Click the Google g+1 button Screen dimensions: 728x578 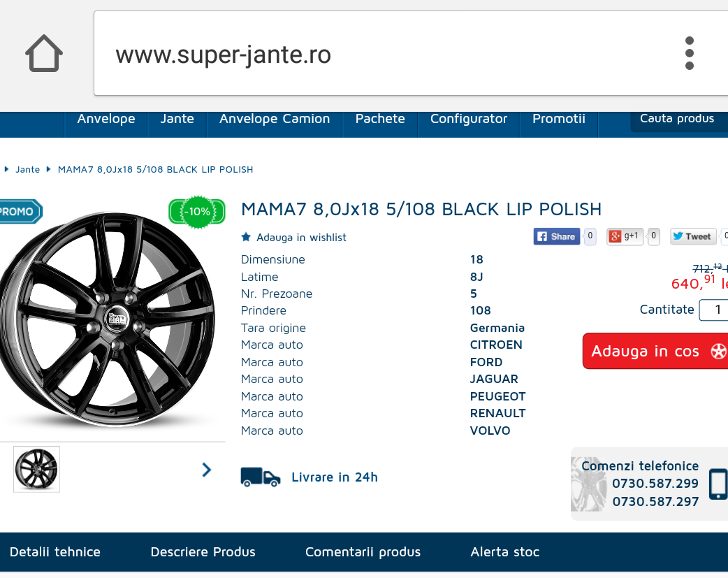(x=625, y=236)
